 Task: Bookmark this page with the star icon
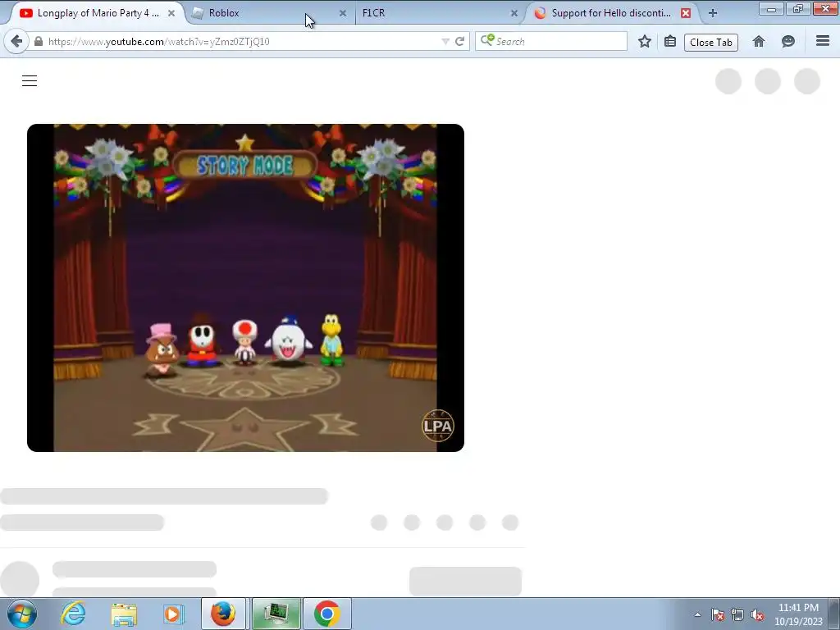(x=645, y=41)
